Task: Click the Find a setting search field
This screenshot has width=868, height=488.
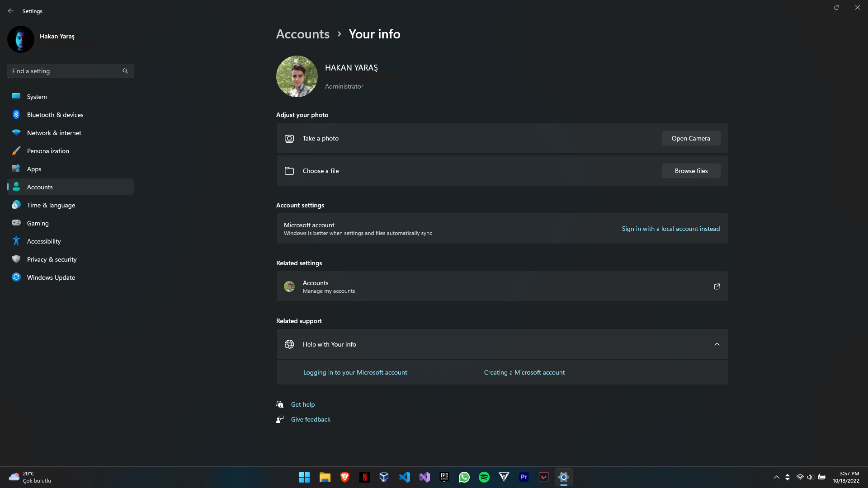Action: coord(66,71)
